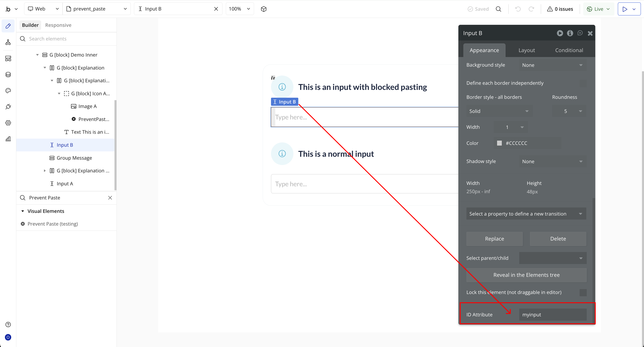Open the Workflow tab icon in sidebar
Screen dimensions: 644x347
pos(8,42)
